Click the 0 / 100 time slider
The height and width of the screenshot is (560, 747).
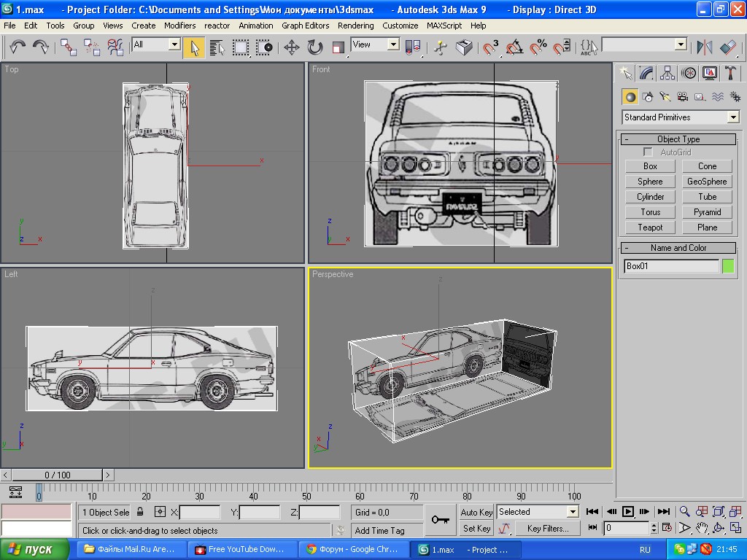point(57,475)
